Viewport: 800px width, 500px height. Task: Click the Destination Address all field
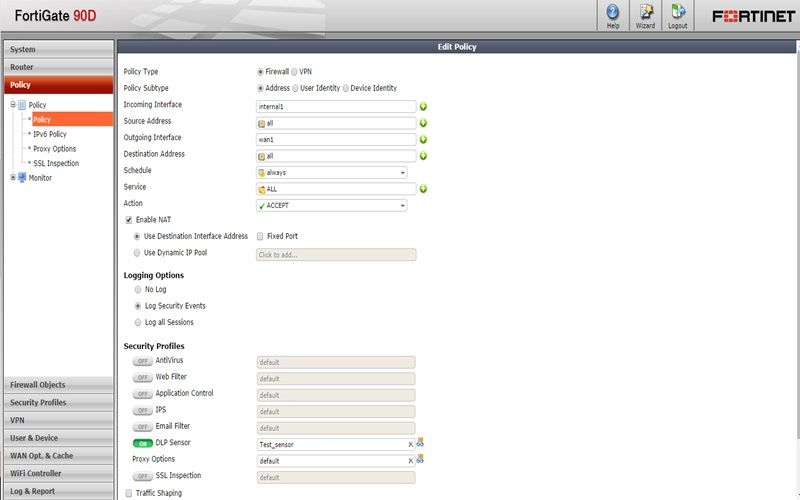click(x=336, y=156)
